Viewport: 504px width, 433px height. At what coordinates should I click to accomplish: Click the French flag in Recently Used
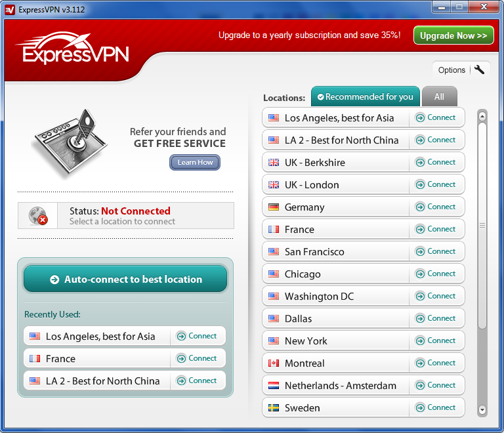pyautogui.click(x=35, y=358)
